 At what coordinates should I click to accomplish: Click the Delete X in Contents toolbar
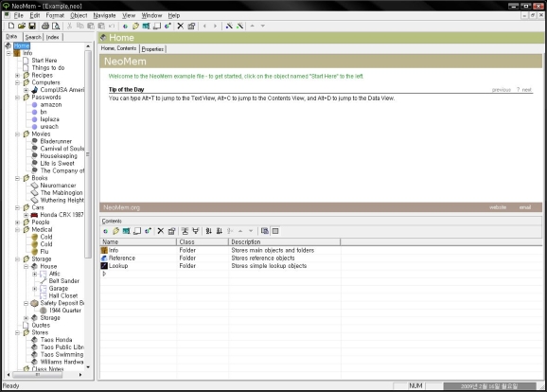161,231
